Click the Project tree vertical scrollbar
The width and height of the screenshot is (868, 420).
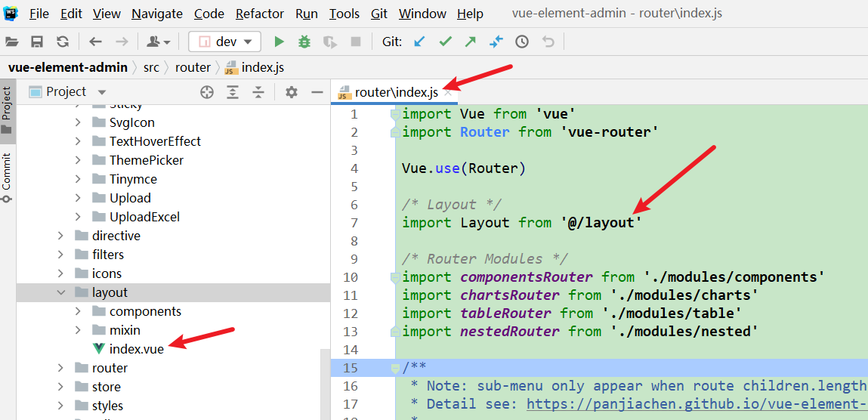tap(325, 384)
